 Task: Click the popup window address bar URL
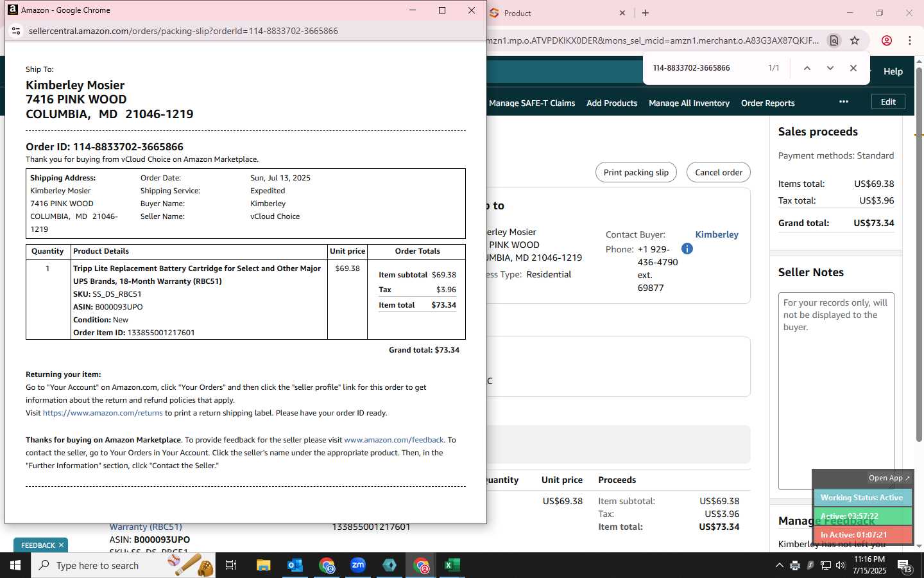pos(184,31)
